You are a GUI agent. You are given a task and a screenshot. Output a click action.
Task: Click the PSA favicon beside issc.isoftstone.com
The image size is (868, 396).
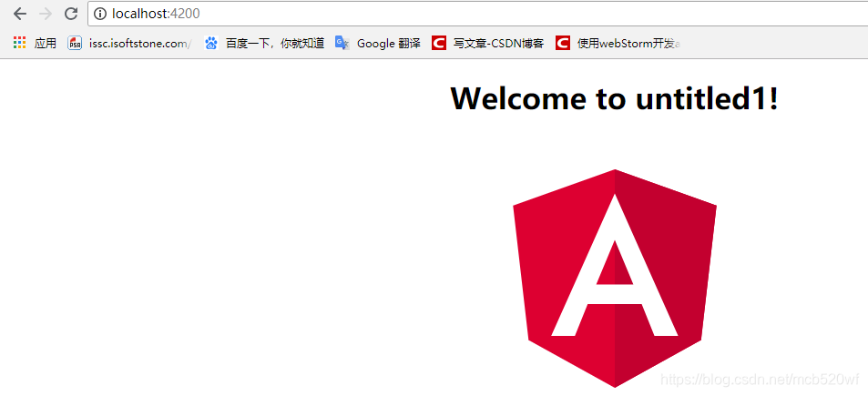tap(75, 43)
